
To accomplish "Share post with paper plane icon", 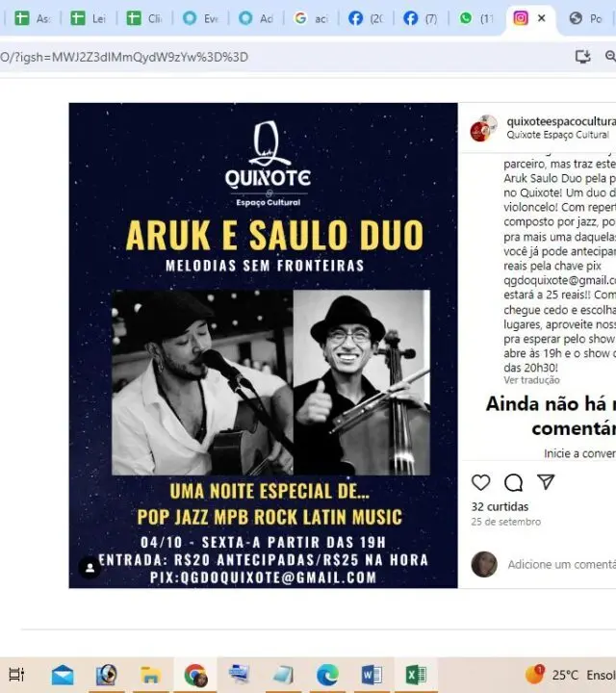I will point(546,482).
